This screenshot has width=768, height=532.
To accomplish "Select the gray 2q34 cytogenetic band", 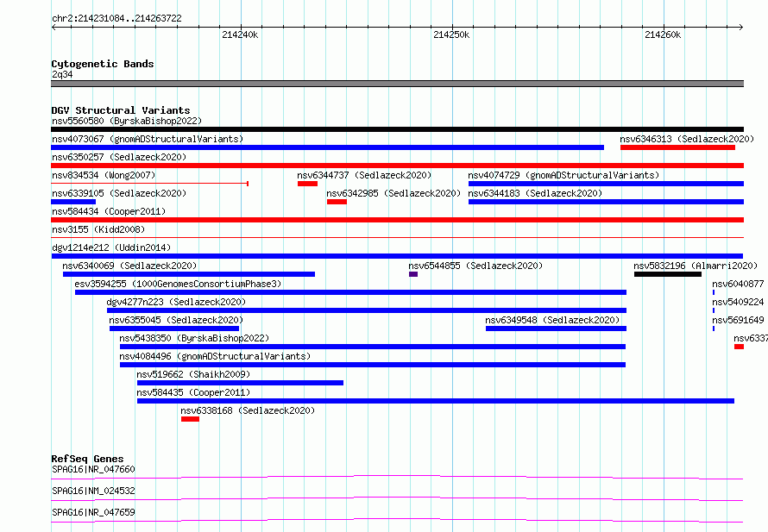I will click(397, 84).
